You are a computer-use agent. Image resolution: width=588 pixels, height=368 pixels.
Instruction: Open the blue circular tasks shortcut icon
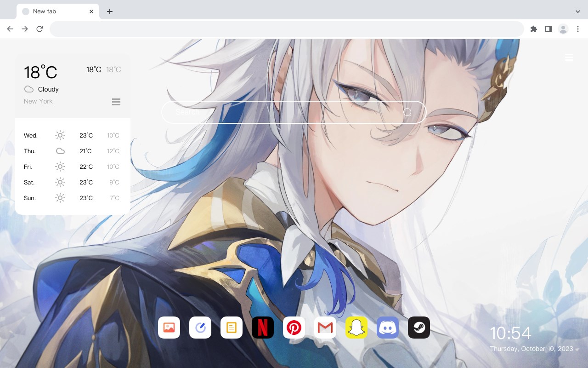coord(200,328)
